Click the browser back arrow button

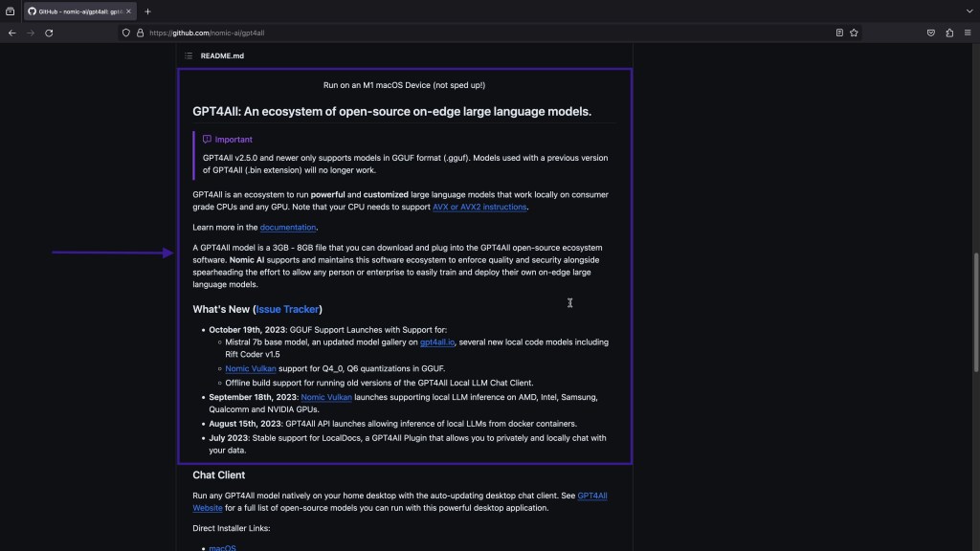[11, 33]
